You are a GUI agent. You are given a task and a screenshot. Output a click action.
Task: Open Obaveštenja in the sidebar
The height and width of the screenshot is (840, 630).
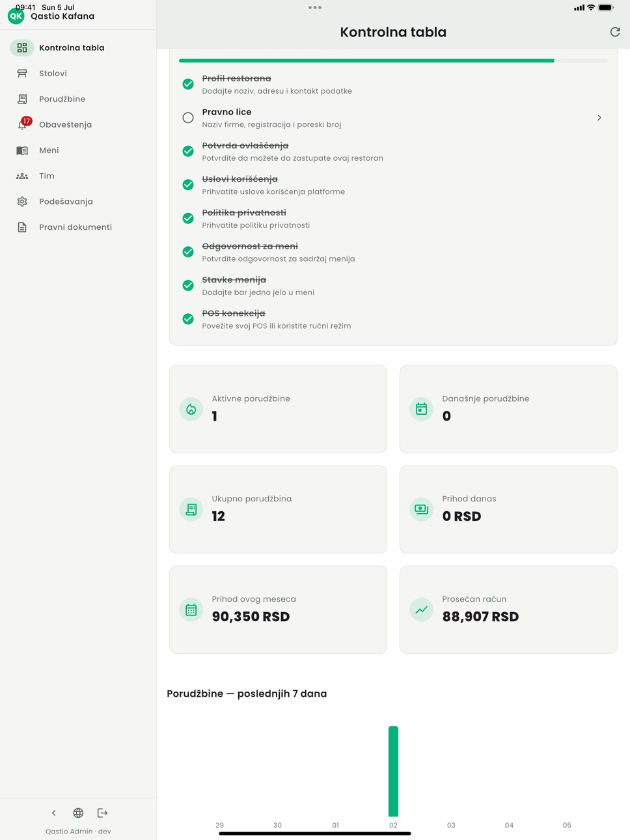click(x=78, y=124)
